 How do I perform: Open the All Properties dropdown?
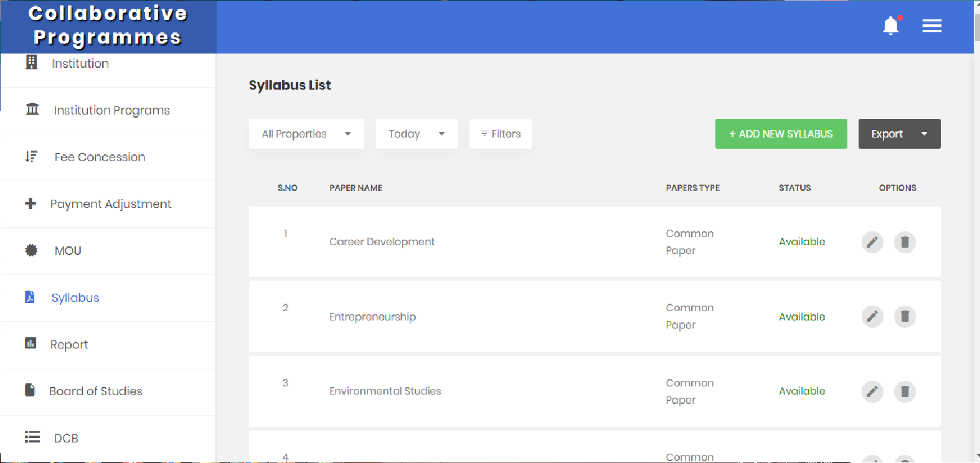click(306, 134)
